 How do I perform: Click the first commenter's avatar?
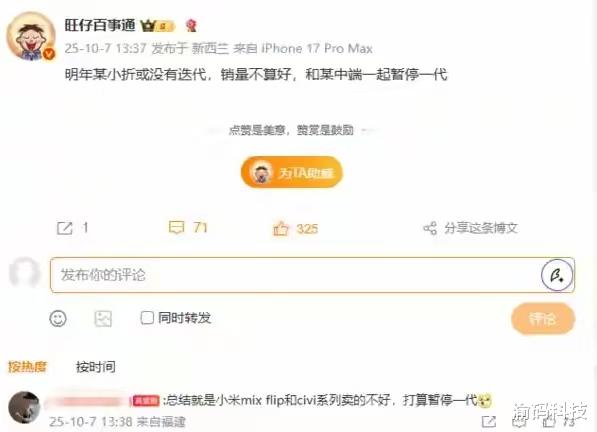tap(24, 407)
